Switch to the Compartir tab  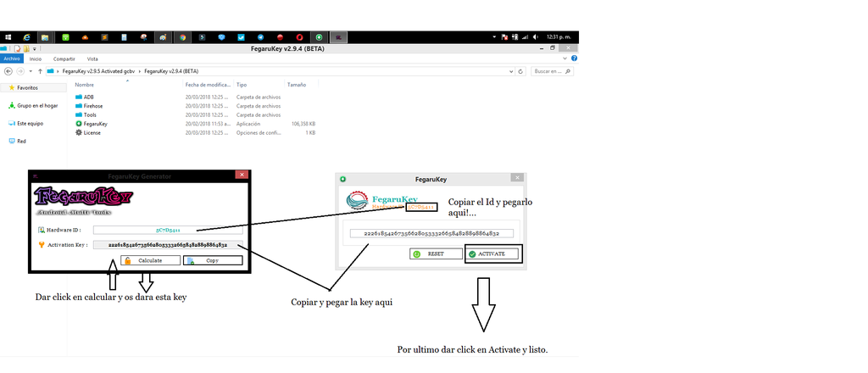click(x=64, y=58)
